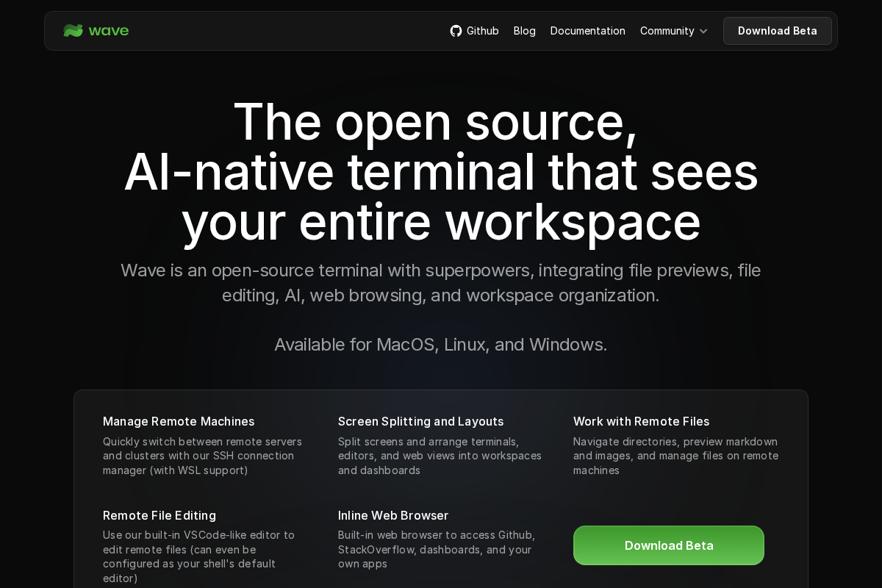Select the 'Remote File Editing' heading
This screenshot has width=882, height=588.
pos(159,515)
